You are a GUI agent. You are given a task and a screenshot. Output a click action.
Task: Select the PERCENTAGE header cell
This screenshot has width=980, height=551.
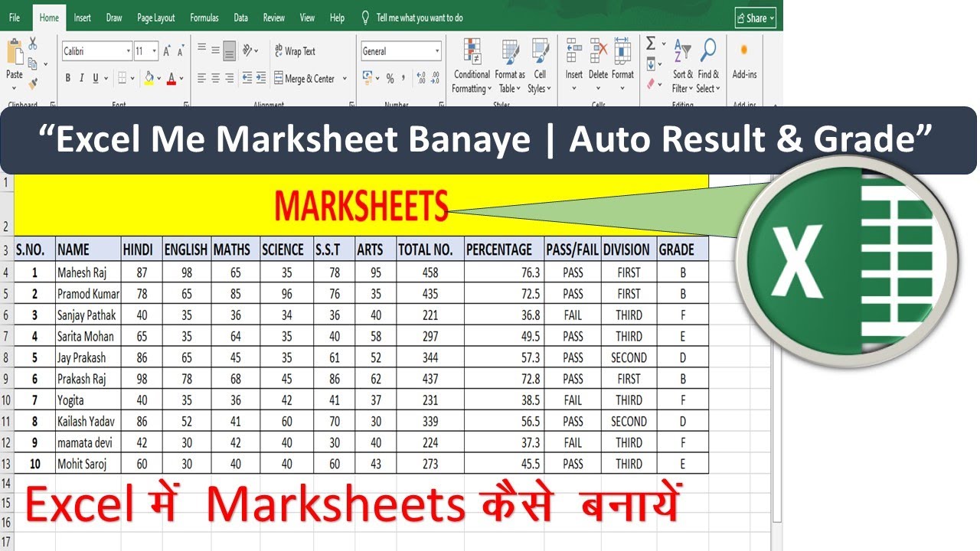pyautogui.click(x=504, y=249)
